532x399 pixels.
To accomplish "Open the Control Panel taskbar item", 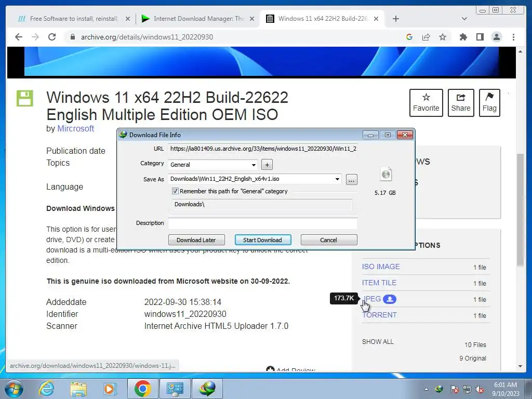I will 175,389.
